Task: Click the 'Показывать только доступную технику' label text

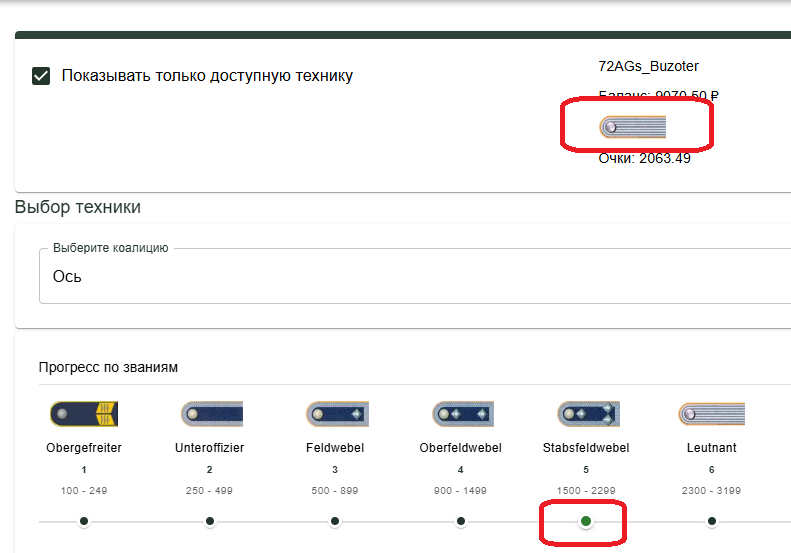Action: click(207, 76)
